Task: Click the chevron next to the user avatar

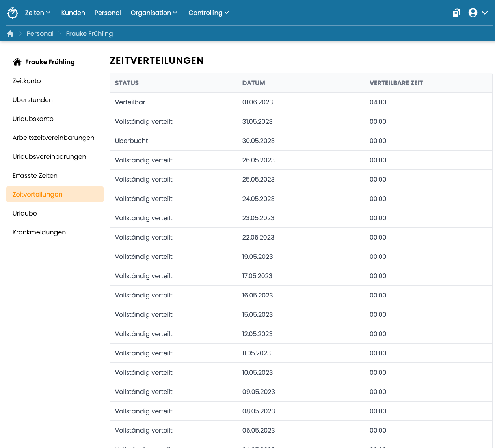Action: 485,13
